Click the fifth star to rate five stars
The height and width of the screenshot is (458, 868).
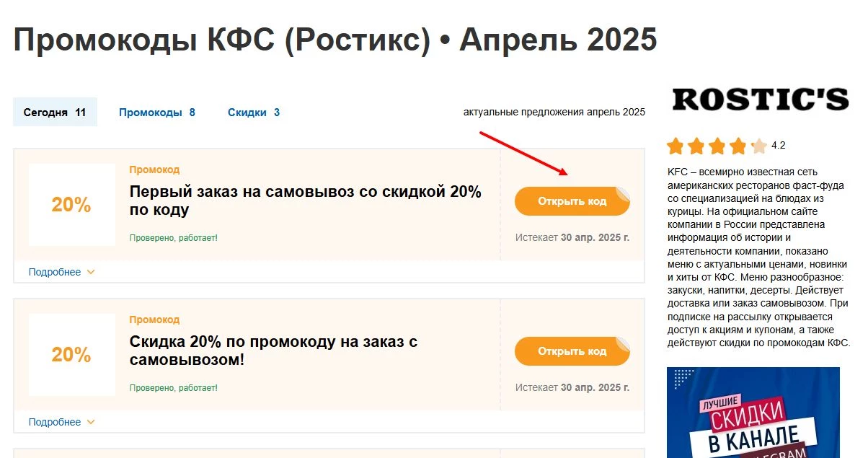(758, 145)
